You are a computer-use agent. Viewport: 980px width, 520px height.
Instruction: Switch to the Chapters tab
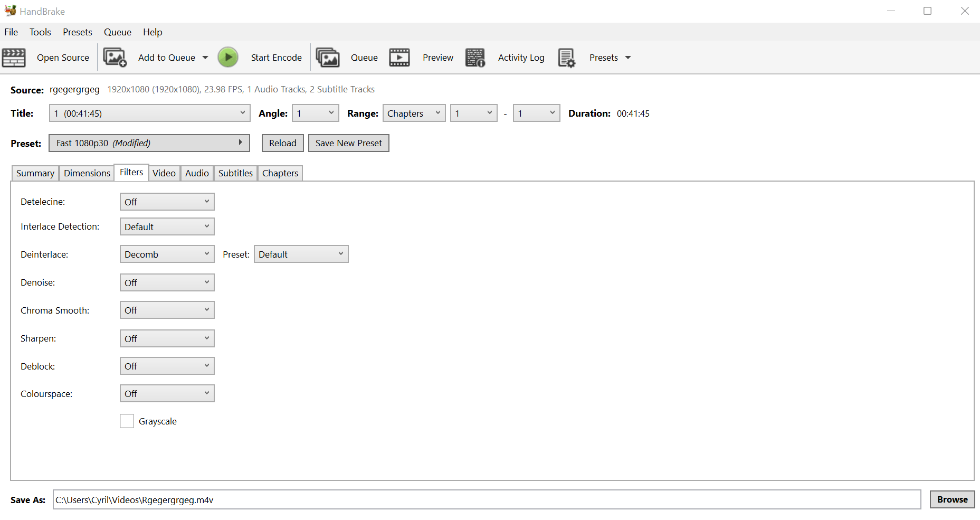pyautogui.click(x=280, y=173)
